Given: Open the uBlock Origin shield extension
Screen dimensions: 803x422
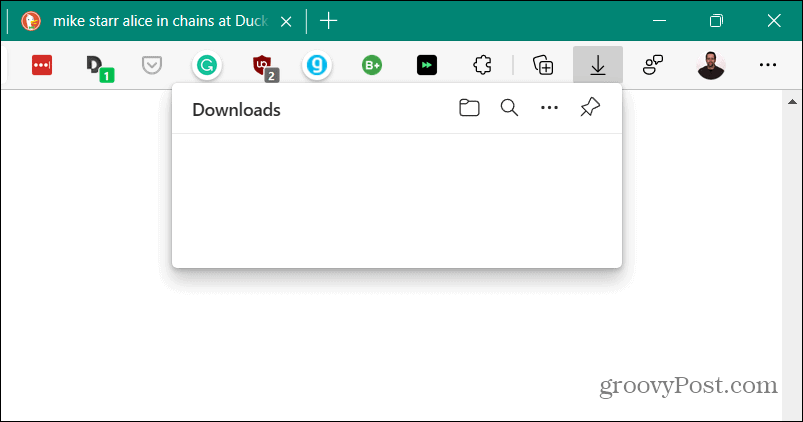Looking at the screenshot, I should tap(263, 65).
